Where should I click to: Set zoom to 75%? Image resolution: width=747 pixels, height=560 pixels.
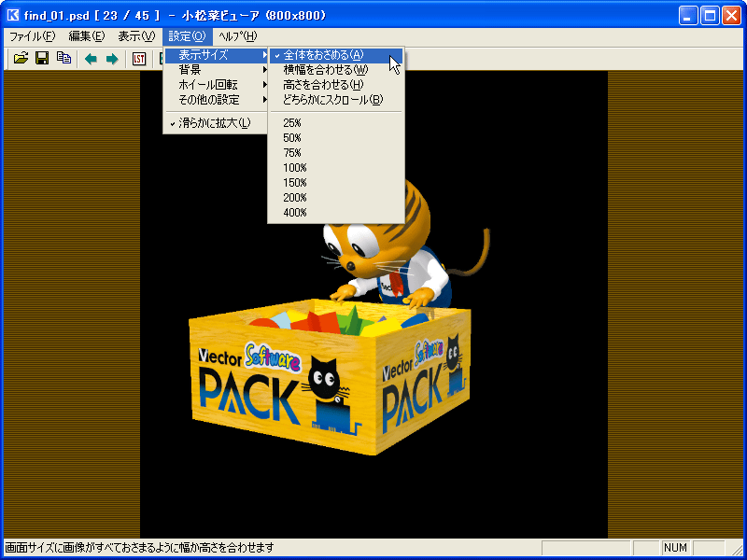(x=336, y=153)
